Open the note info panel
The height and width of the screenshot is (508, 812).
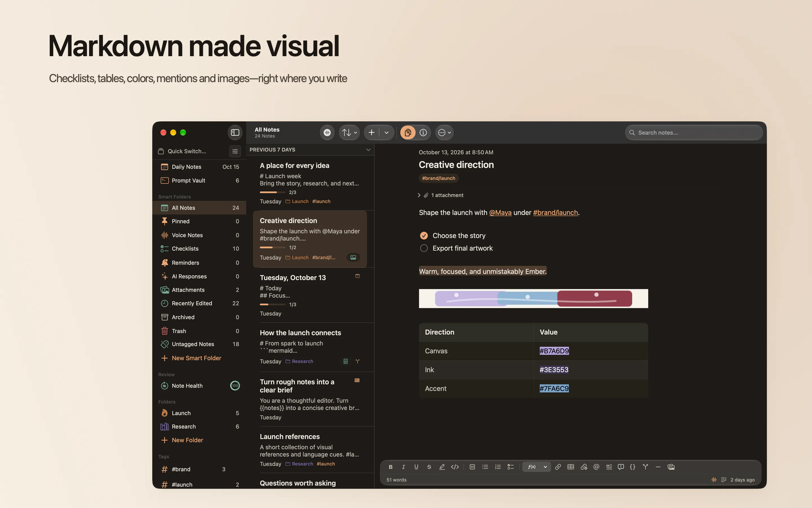[x=423, y=132]
